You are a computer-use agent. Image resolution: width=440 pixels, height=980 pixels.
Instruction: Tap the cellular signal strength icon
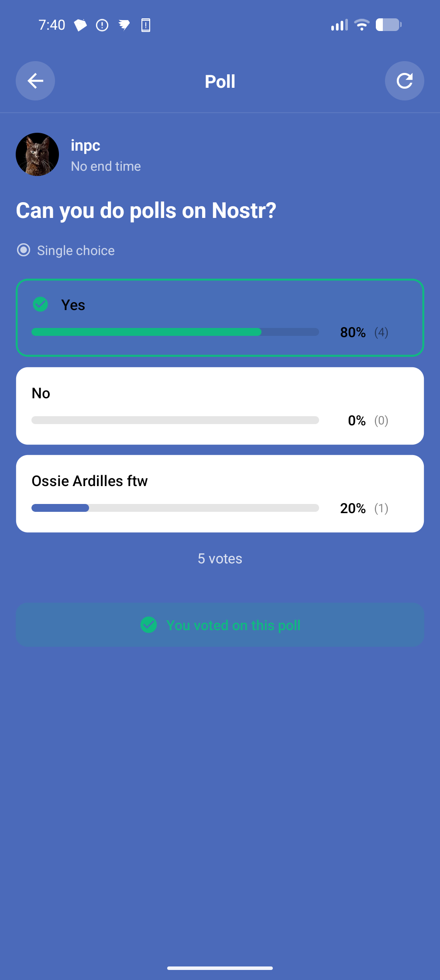pyautogui.click(x=339, y=25)
